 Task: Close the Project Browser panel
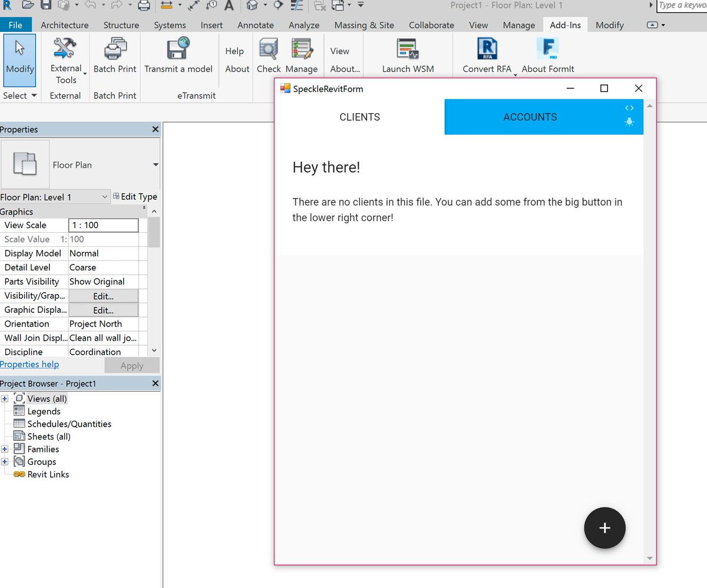[156, 384]
